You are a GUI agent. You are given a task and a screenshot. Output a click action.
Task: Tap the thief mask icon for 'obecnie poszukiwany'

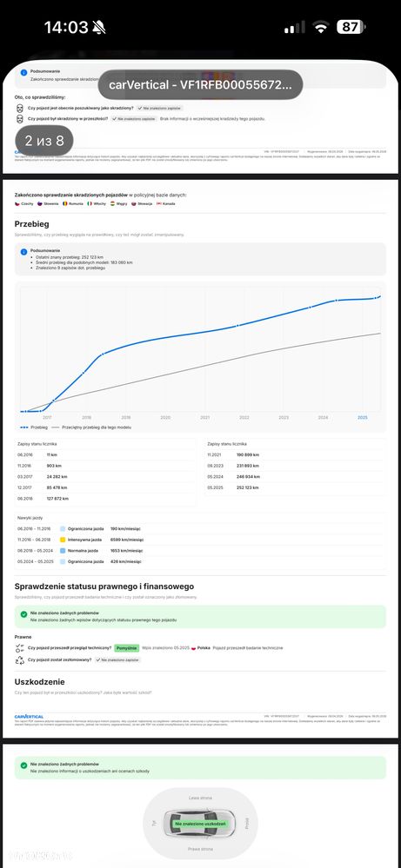point(20,108)
